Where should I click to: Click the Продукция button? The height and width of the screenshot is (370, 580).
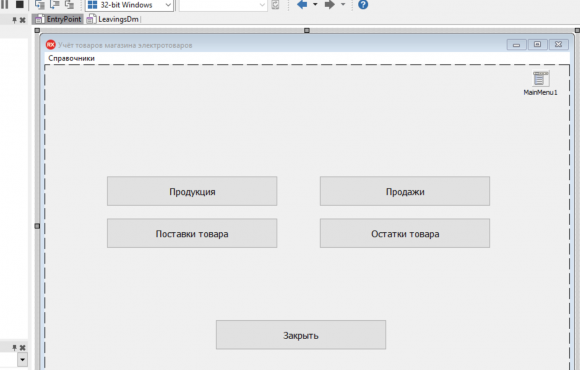(x=192, y=191)
